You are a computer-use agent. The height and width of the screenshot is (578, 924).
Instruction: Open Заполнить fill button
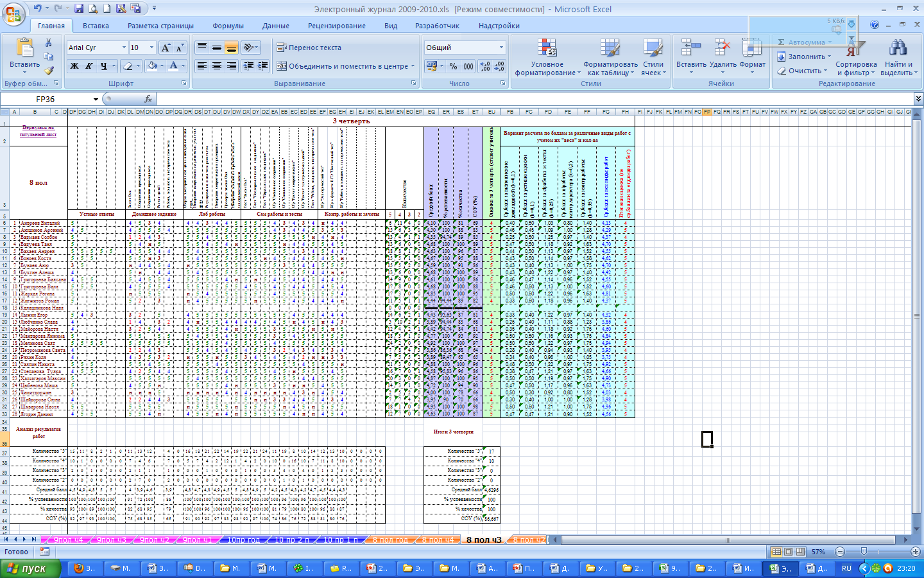tap(804, 57)
